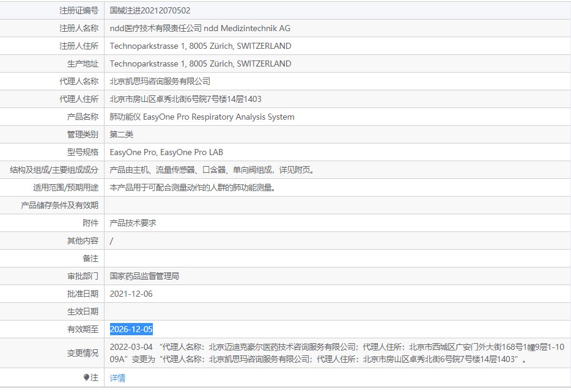The image size is (571, 392).
Task: Click the 附件 label
Action: 90,223
